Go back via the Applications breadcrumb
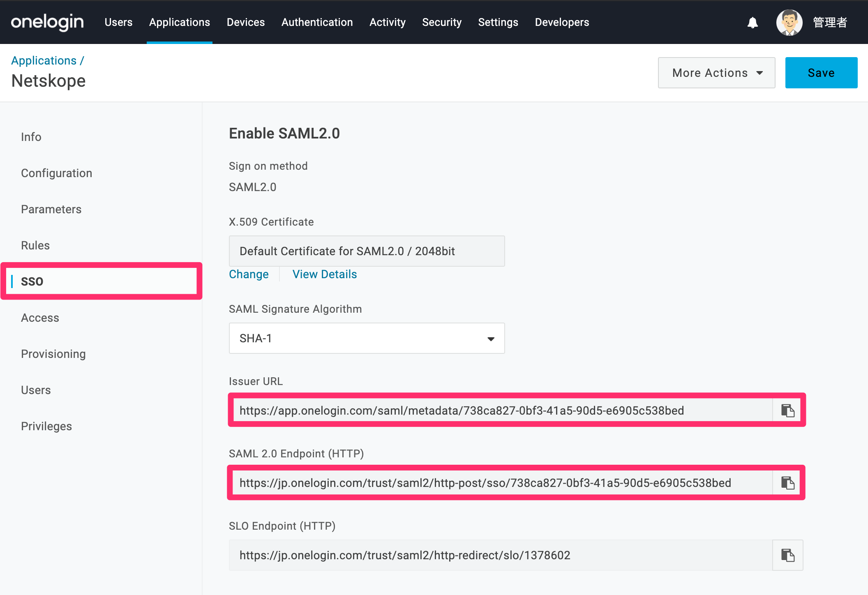 coord(44,60)
